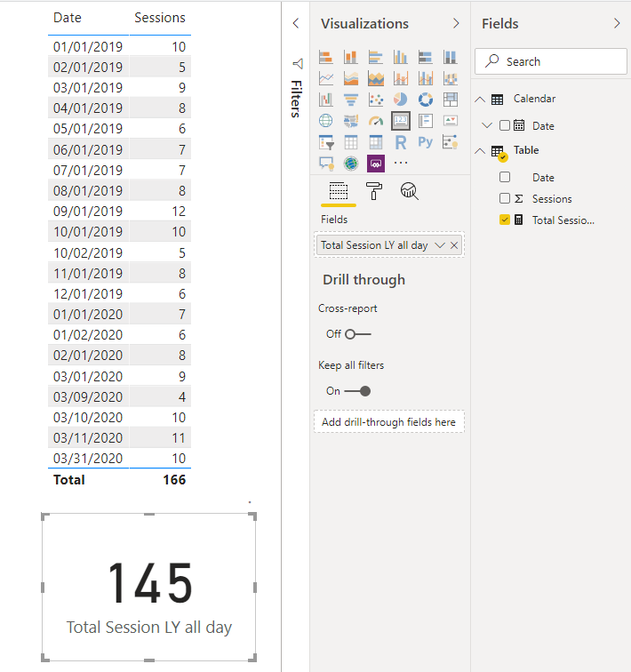631x672 pixels.
Task: Select Line and stacked column chart visual
Action: [x=401, y=78]
